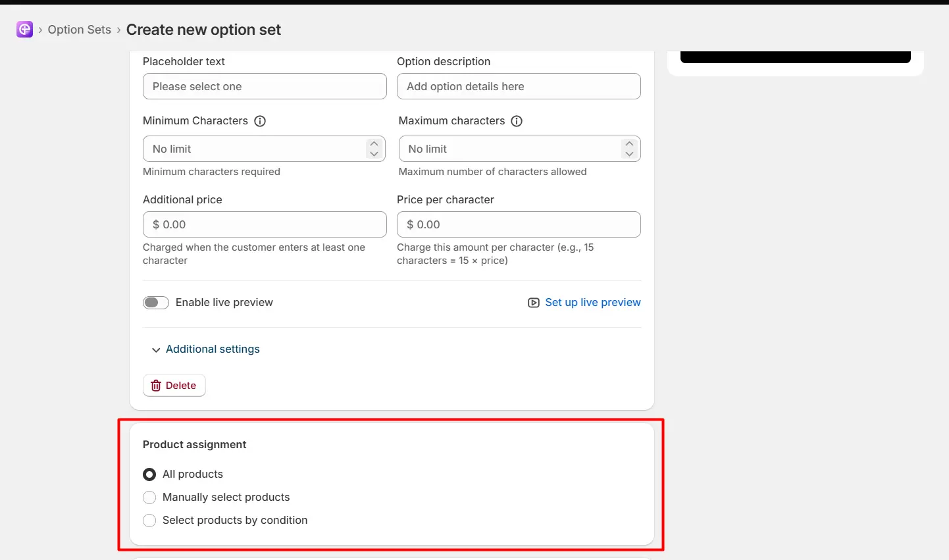Open the Option Sets breadcrumb
Screen dimensions: 949x560
pos(80,30)
